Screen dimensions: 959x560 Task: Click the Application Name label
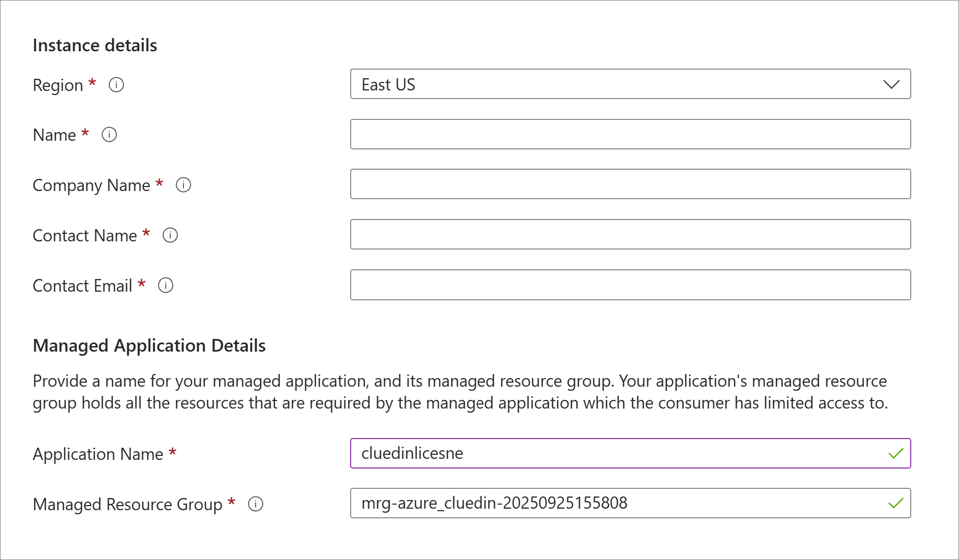click(98, 454)
